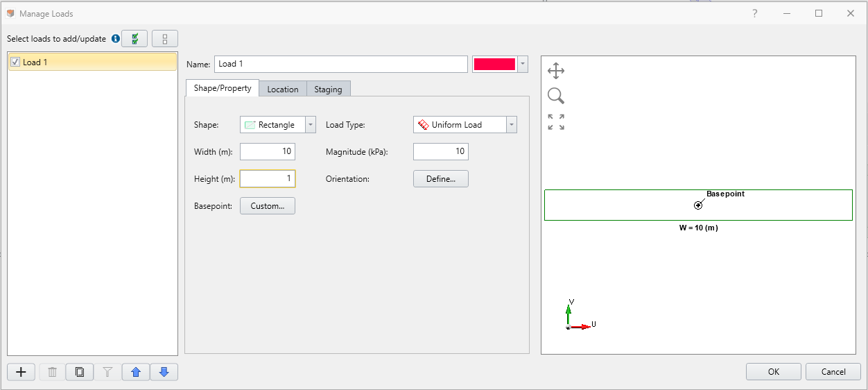Activate the pan tool in preview
Viewport: 868px width, 390px height.
556,71
